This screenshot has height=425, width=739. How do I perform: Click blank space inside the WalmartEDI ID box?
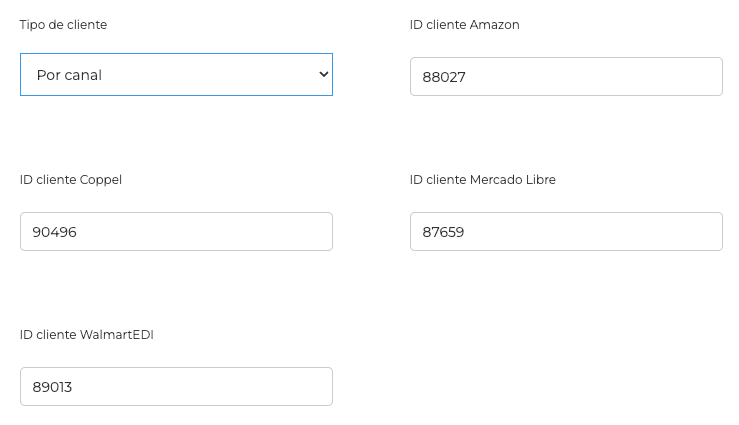(x=202, y=386)
